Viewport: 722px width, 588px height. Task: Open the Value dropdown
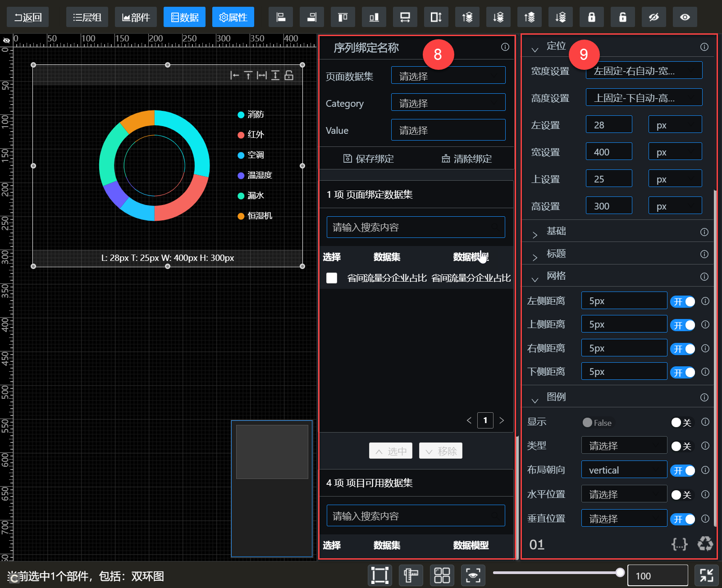[448, 130]
